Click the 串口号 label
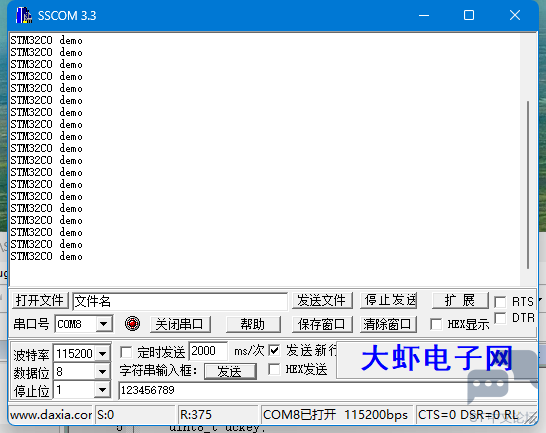This screenshot has height=433, width=546. point(31,324)
